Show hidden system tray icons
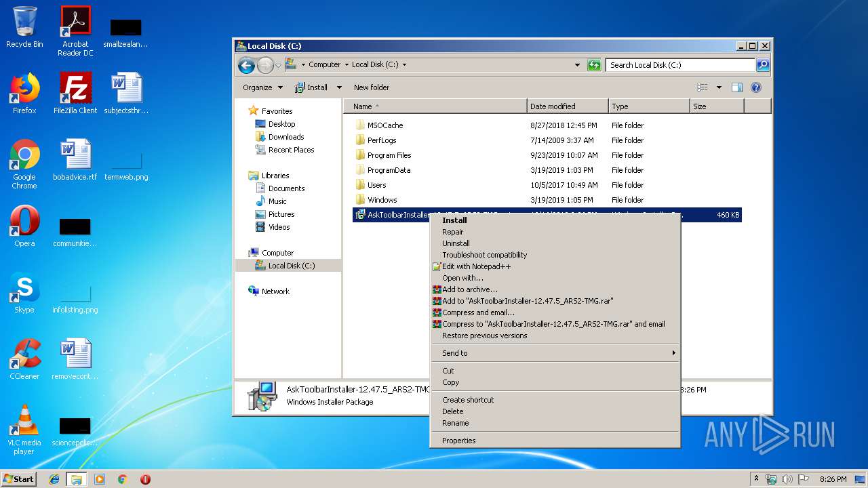Image resolution: width=868 pixels, height=488 pixels. [756, 479]
